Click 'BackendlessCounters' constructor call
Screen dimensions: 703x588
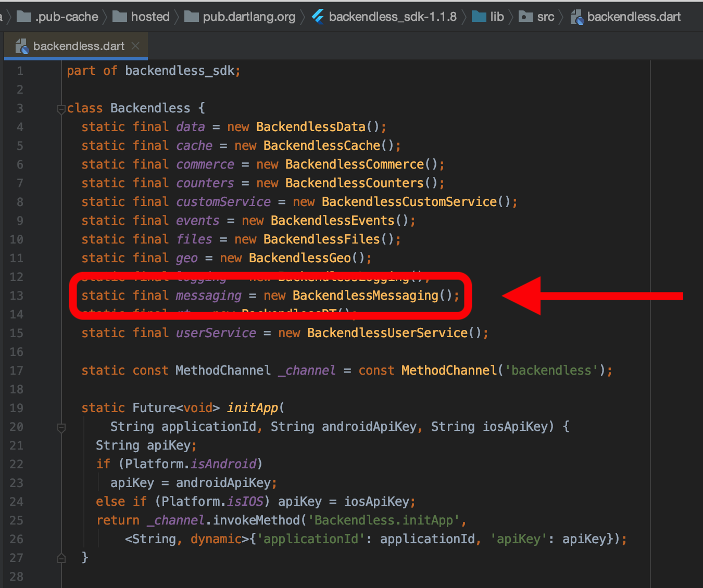355,183
